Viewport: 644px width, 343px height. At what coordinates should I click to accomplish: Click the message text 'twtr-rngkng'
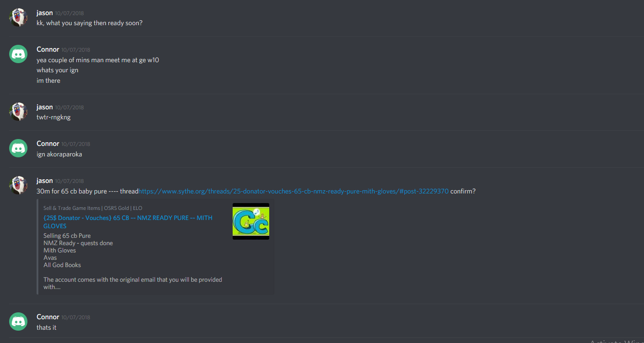(53, 117)
